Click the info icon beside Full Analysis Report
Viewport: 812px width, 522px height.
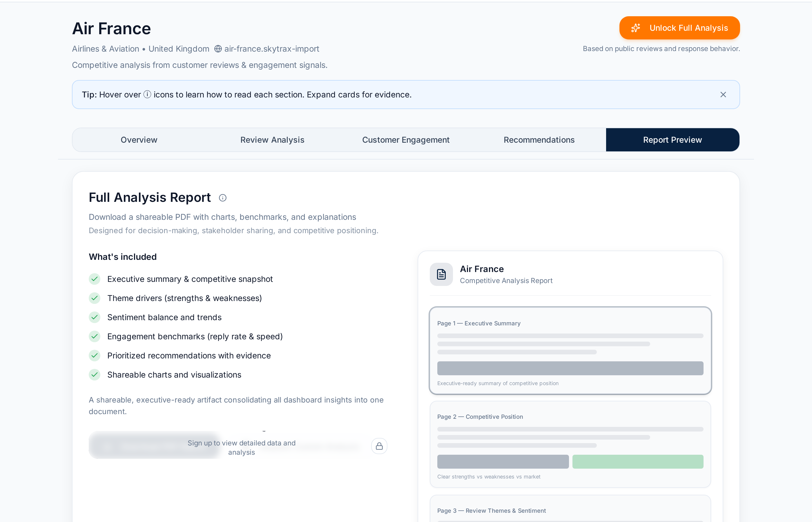222,197
